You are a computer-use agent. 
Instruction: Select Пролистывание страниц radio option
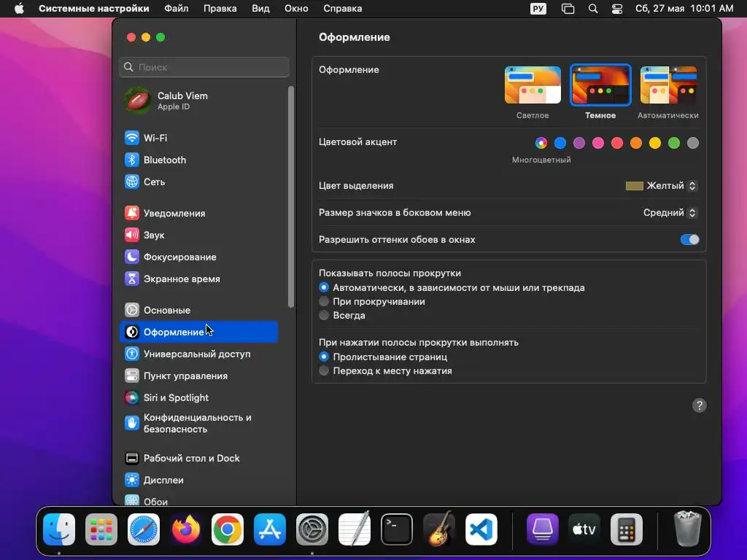[324, 357]
